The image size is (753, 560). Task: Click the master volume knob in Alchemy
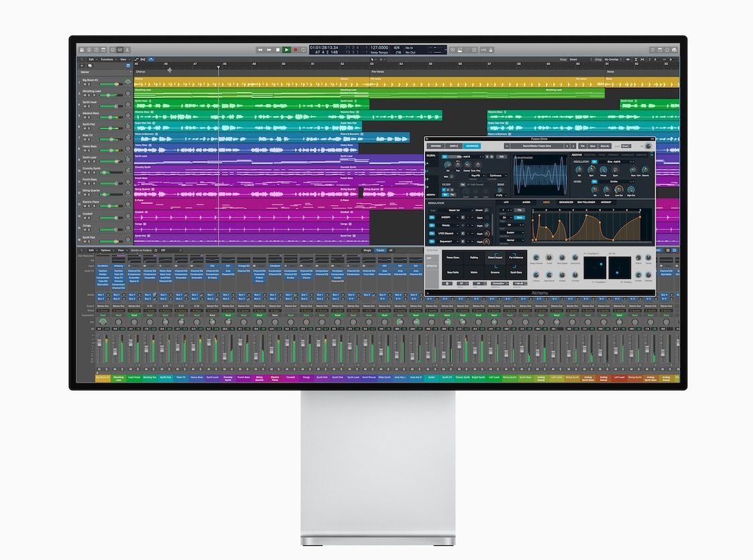coord(649,147)
